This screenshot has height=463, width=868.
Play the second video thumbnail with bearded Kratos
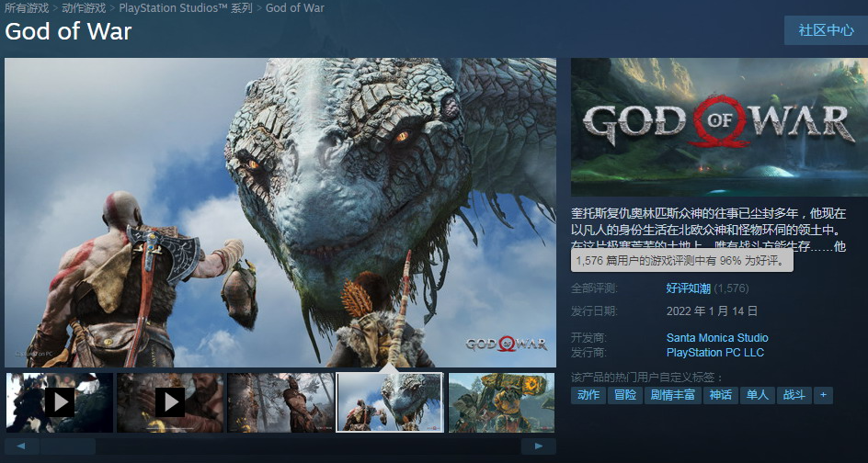[x=170, y=402]
